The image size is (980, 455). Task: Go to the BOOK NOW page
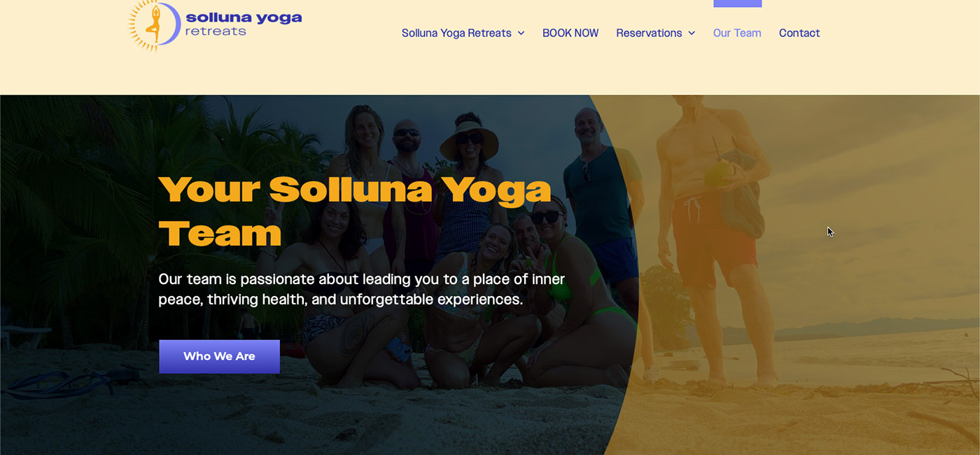tap(570, 33)
